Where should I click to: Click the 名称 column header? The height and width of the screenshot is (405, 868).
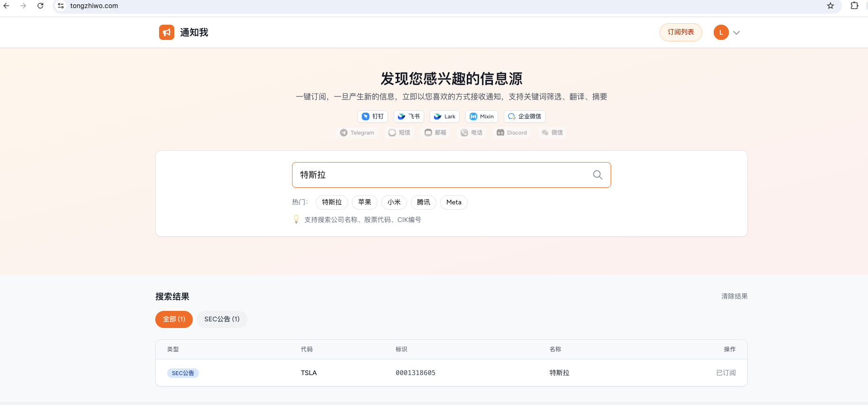[556, 349]
